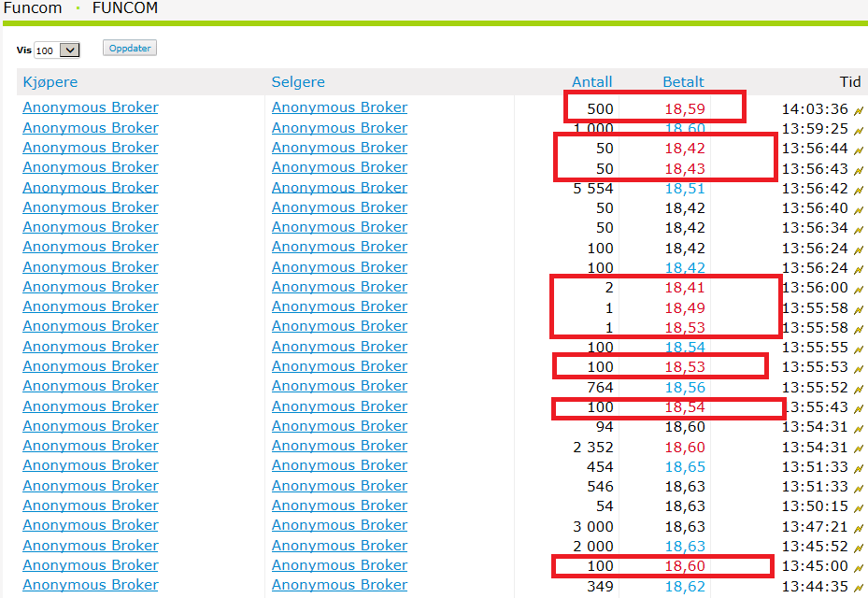Open buyer Anonymous Broker link in 14:03:36 row
This screenshot has height=598, width=868.
[x=91, y=107]
